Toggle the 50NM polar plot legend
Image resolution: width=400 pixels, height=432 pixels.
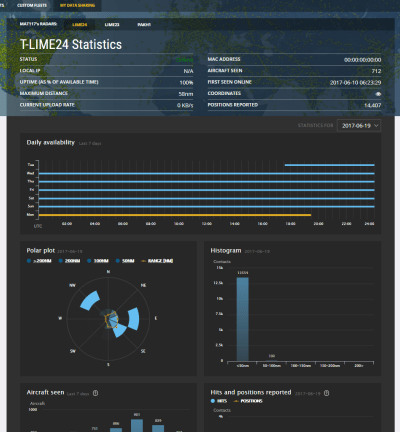pyautogui.click(x=125, y=261)
